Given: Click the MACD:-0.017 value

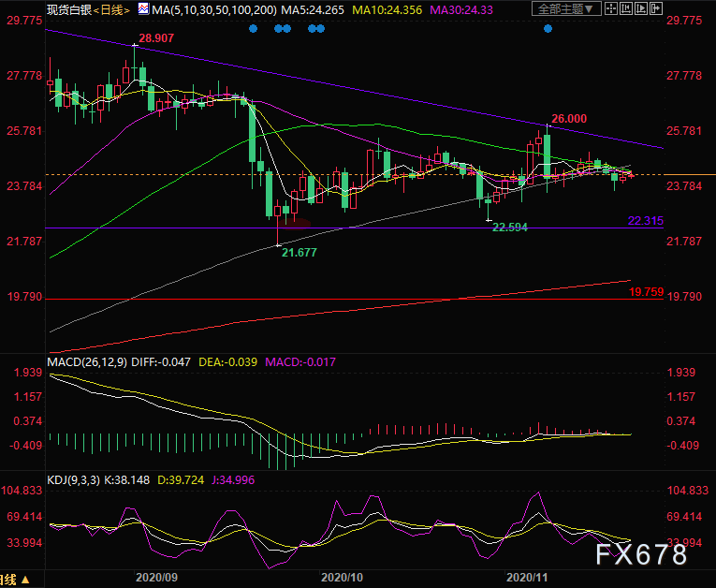Looking at the screenshot, I should [x=300, y=362].
